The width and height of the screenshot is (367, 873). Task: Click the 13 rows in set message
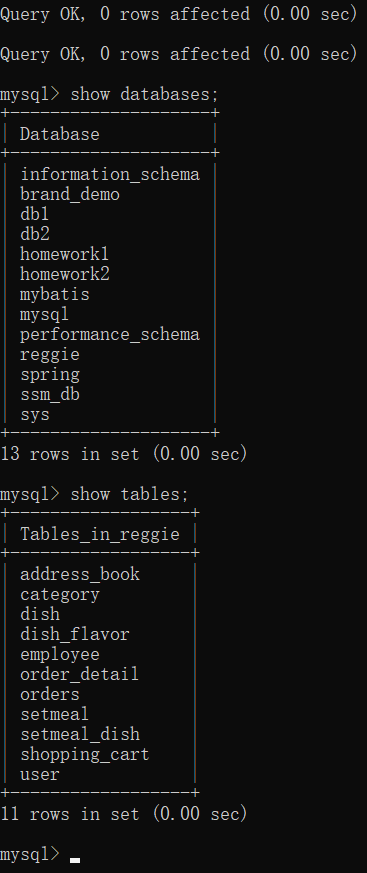124,454
